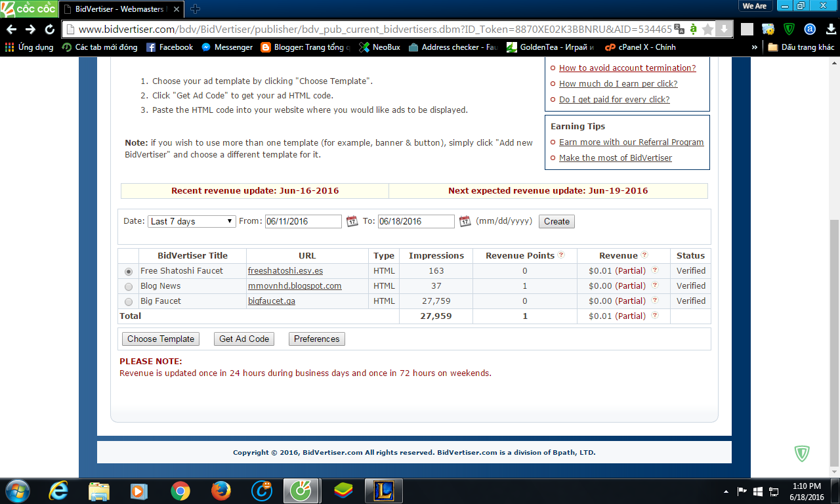Open the Ứng dụng apps bookmark

(30, 47)
